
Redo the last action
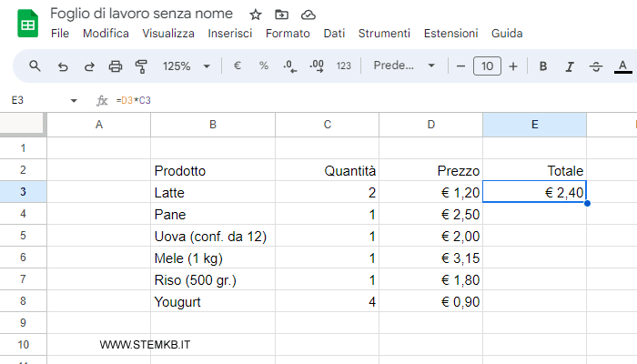click(88, 66)
